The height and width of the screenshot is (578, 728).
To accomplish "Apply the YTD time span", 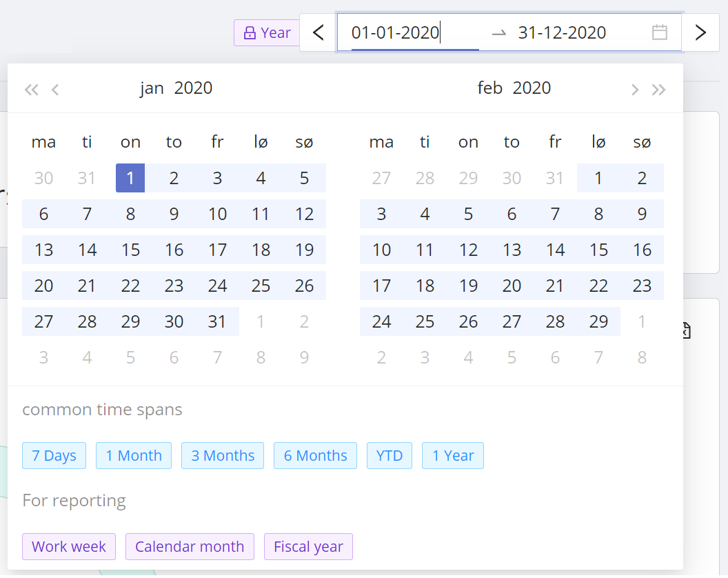I will [x=389, y=455].
